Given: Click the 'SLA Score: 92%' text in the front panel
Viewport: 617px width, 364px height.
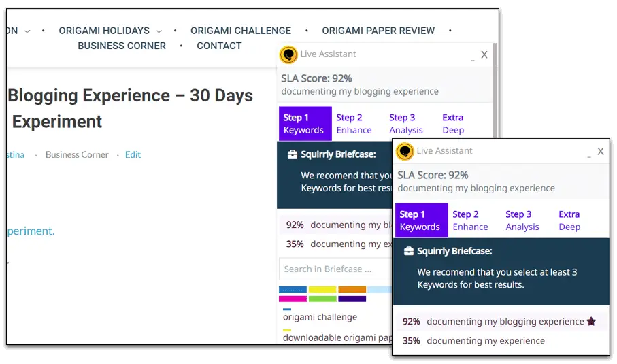Looking at the screenshot, I should (x=433, y=175).
